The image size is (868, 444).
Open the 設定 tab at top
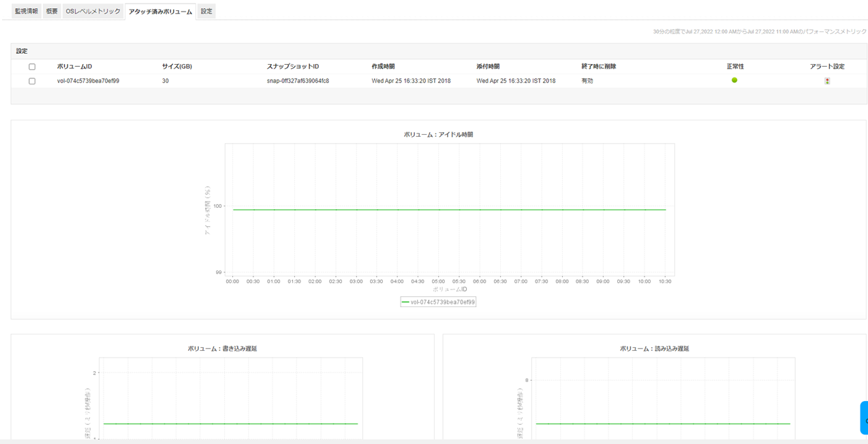pos(206,12)
